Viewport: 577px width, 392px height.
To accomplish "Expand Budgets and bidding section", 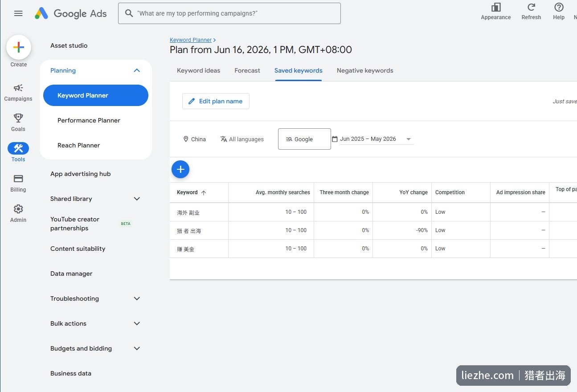I will pos(137,348).
